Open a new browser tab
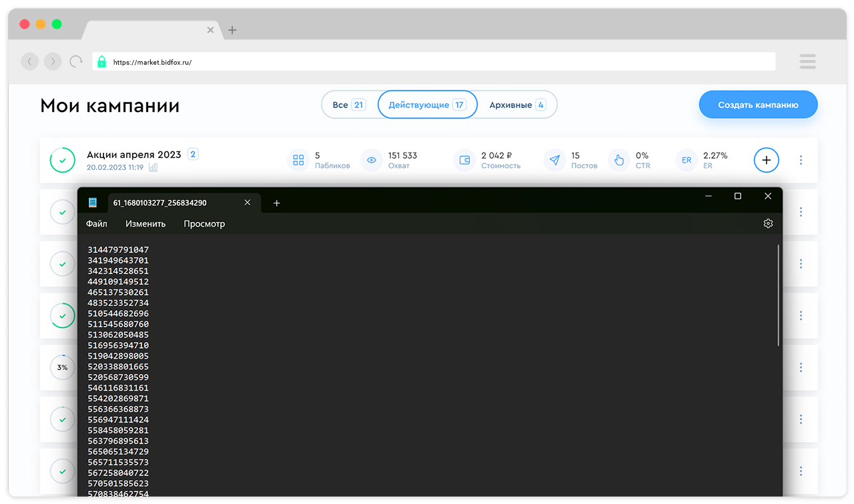The width and height of the screenshot is (854, 504). click(x=232, y=30)
